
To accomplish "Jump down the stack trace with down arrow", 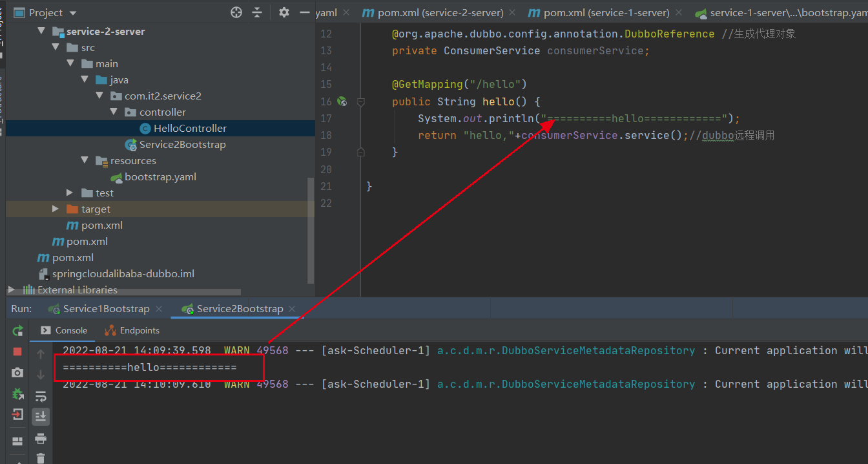I will coord(41,375).
